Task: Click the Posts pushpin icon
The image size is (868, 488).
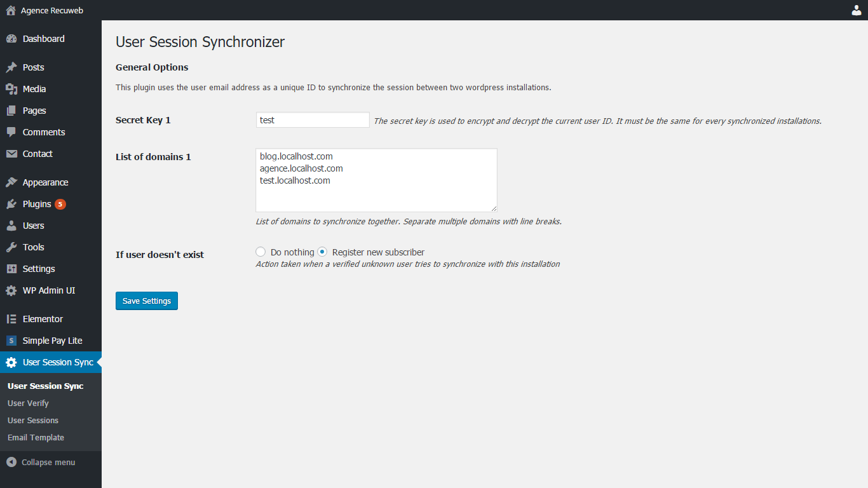Action: (x=11, y=67)
